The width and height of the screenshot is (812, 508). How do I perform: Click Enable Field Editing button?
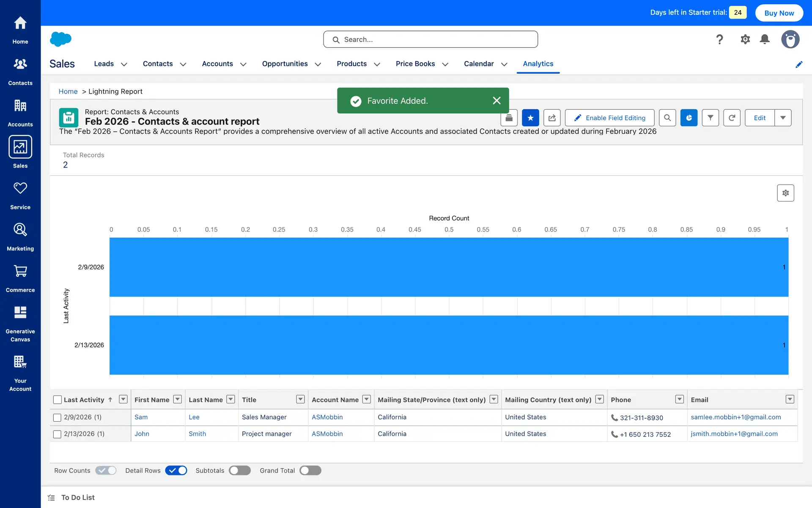tap(609, 118)
